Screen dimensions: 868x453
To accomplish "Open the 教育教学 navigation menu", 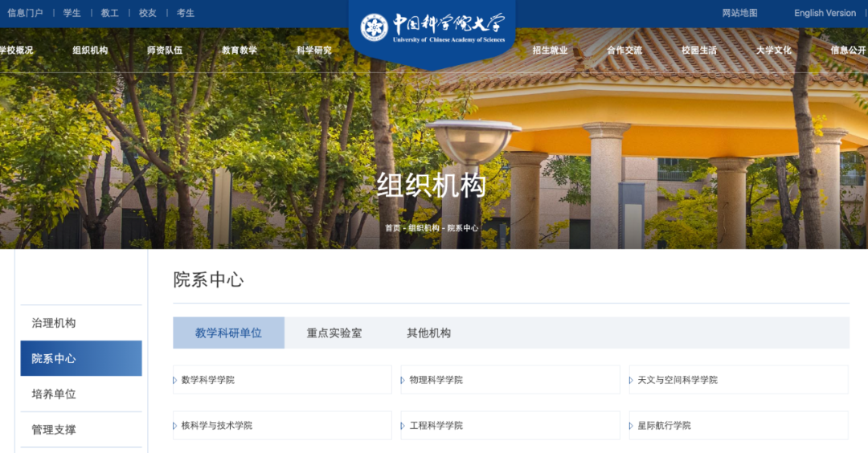I will click(240, 50).
